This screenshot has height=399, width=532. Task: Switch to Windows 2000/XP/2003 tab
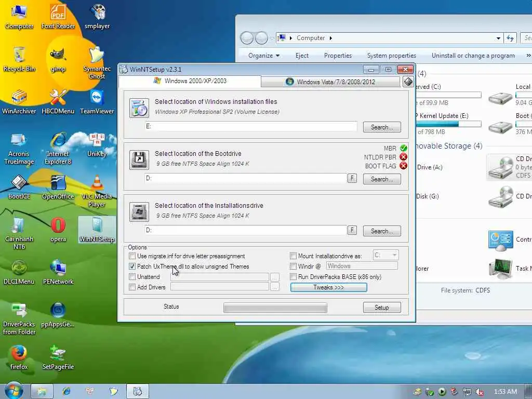(190, 81)
